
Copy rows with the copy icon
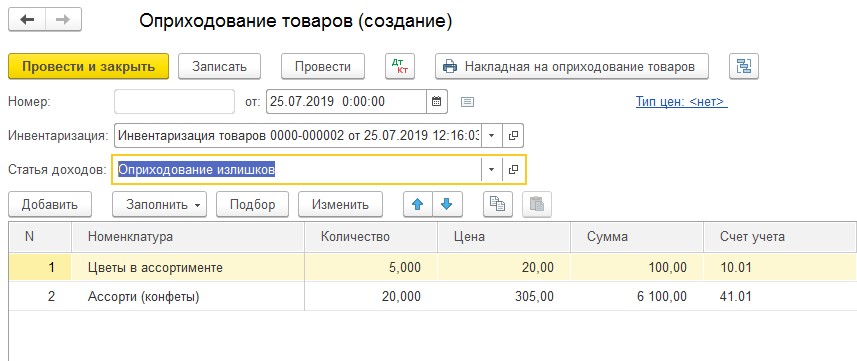click(x=497, y=205)
